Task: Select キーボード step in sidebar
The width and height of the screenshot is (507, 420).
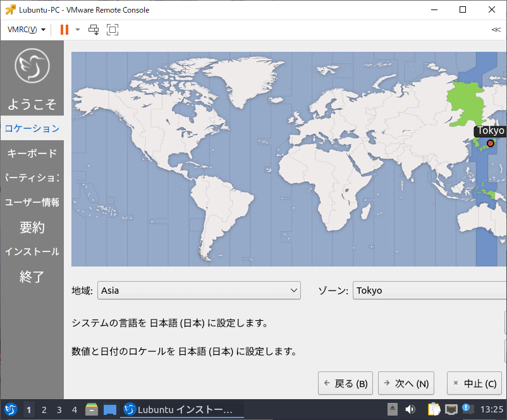Action: [x=32, y=153]
